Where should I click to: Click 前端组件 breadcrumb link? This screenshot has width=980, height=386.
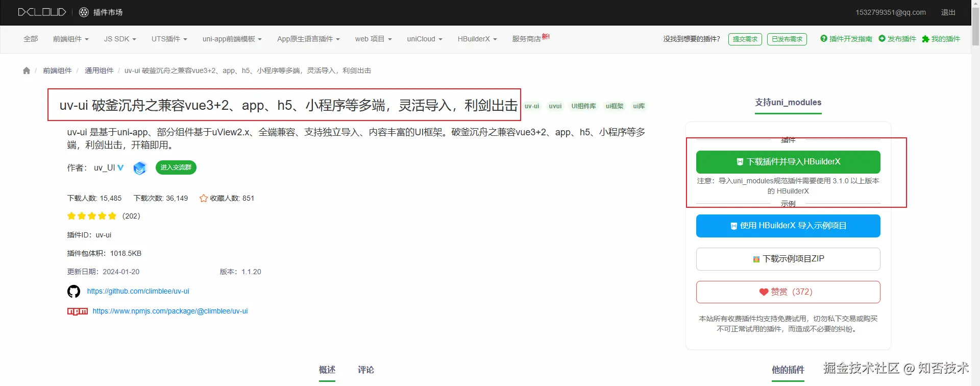point(57,70)
